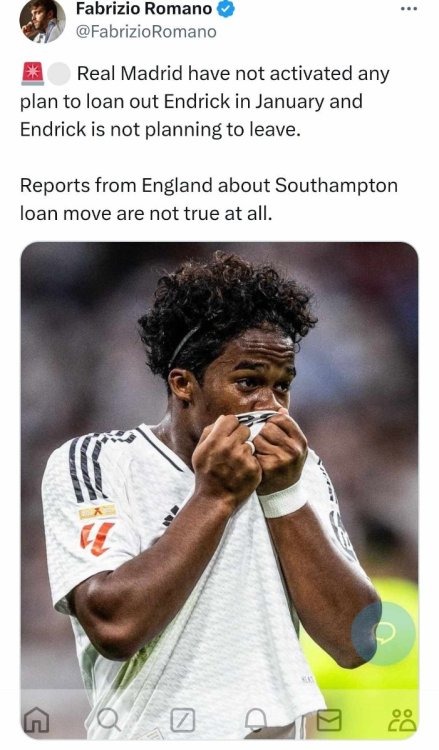Image resolution: width=439 pixels, height=750 pixels.
Task: Tap the red siren emoji
Action: (x=33, y=74)
